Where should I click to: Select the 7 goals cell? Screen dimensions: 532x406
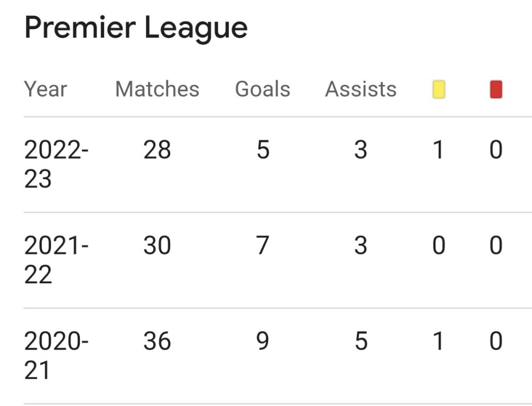[263, 246]
